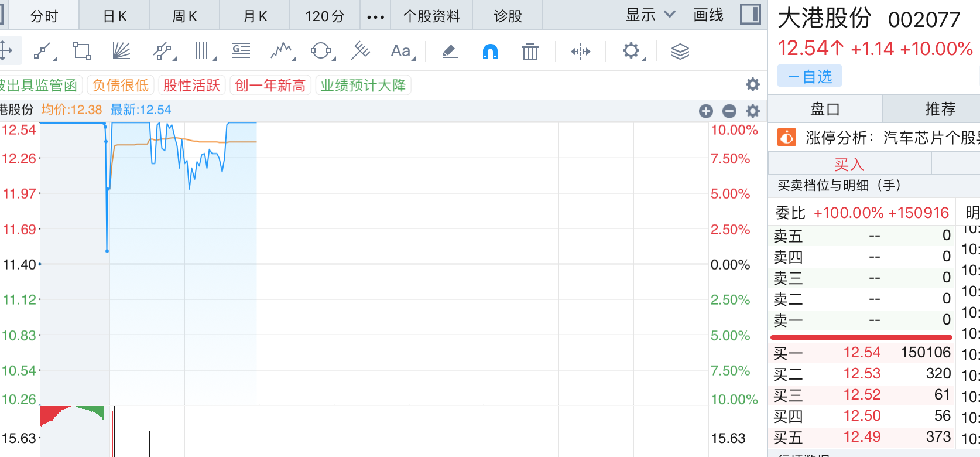The width and height of the screenshot is (980, 457).
Task: Open the 诊股 stock diagnosis tab
Action: (x=508, y=16)
